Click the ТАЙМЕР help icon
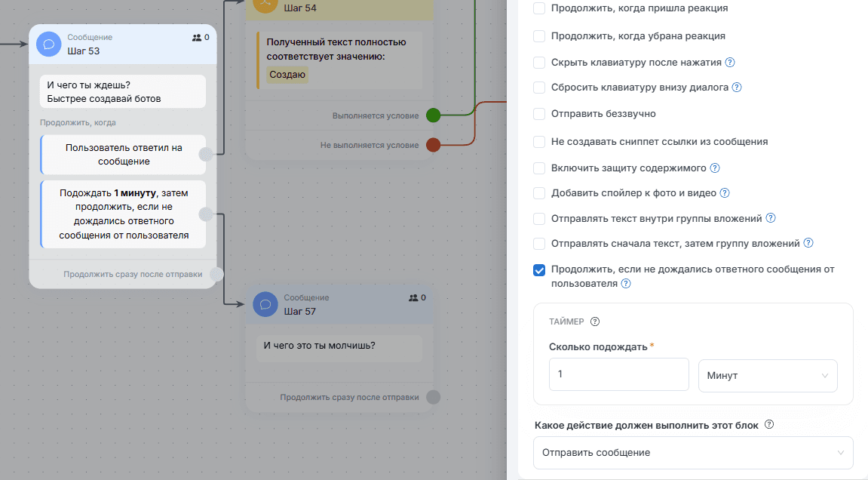Viewport: 868px width, 480px height. click(595, 322)
